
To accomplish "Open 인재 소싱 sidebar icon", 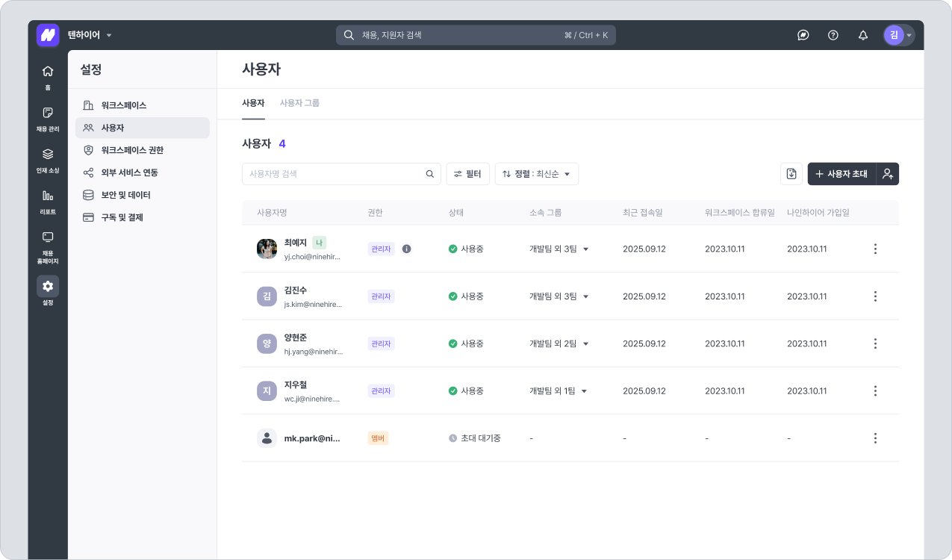I will pyautogui.click(x=48, y=161).
